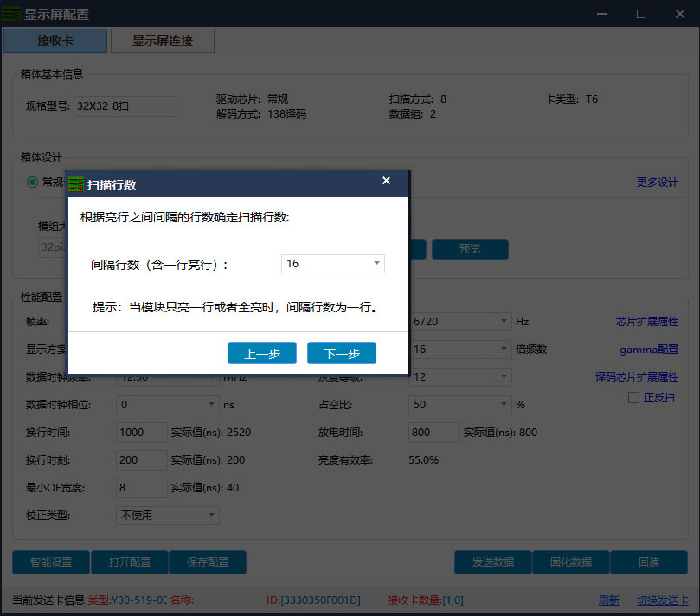This screenshot has height=616, width=700.
Task: Select the 接收卡 tab
Action: 55,41
